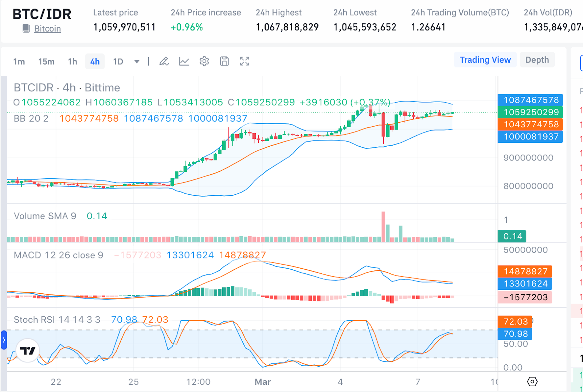This screenshot has height=392, width=583.
Task: Open the indicators chart icon
Action: (x=184, y=62)
